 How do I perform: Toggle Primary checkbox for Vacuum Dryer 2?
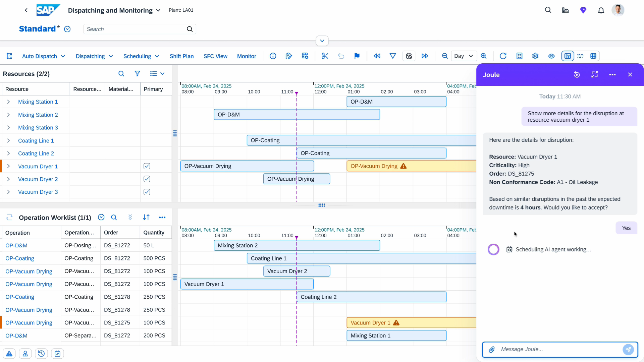click(x=147, y=179)
